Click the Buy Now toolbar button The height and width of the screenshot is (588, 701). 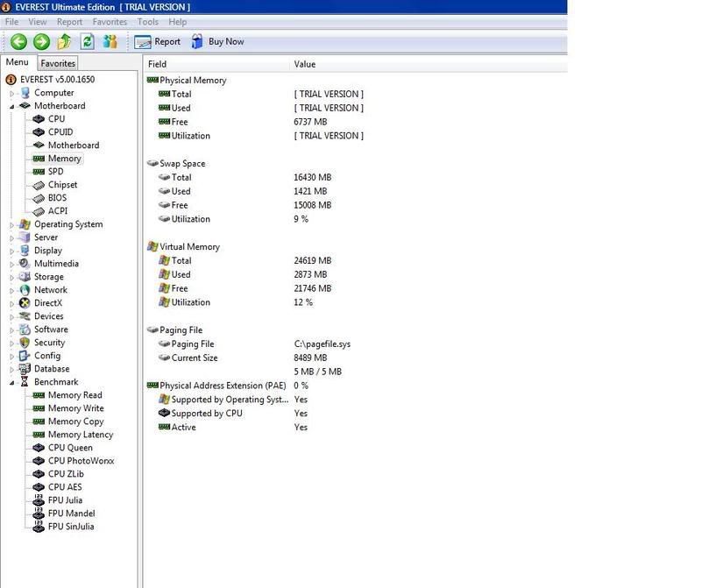point(217,41)
